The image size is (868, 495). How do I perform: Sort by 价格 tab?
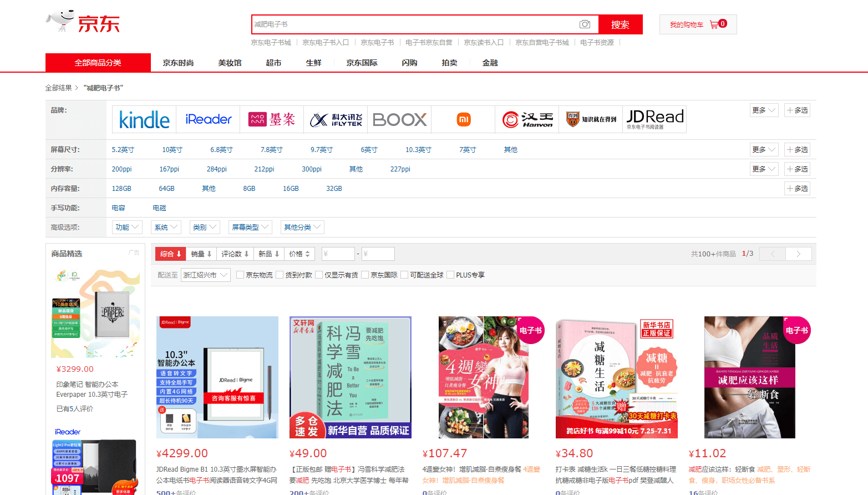coord(300,254)
